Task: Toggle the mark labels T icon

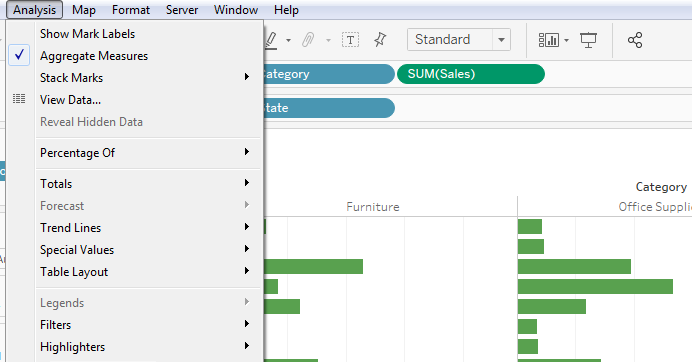Action: point(350,40)
